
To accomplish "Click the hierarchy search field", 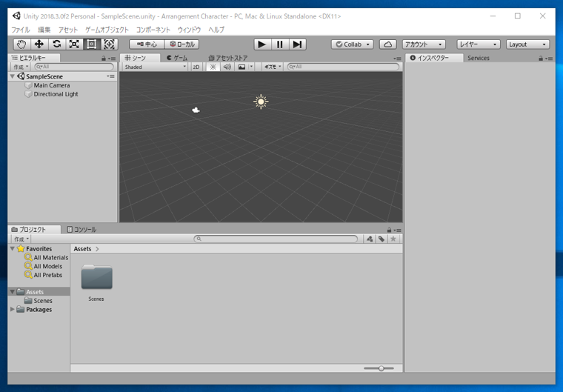I will (74, 67).
